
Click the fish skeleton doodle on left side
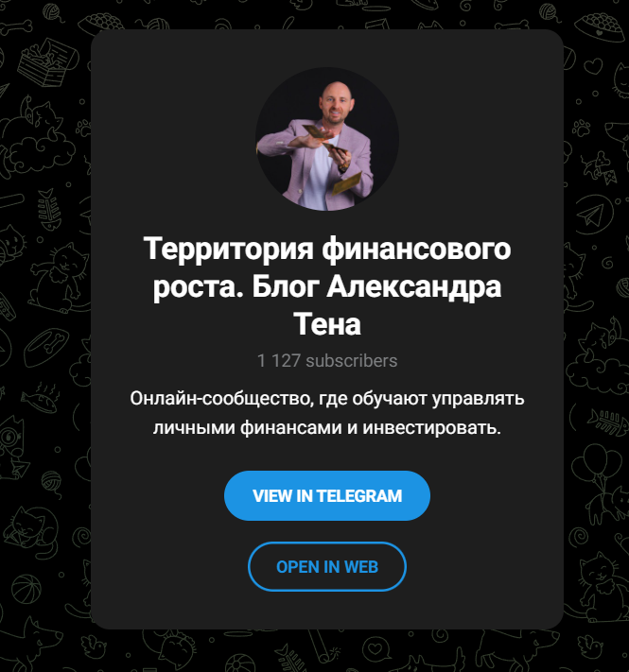48,210
